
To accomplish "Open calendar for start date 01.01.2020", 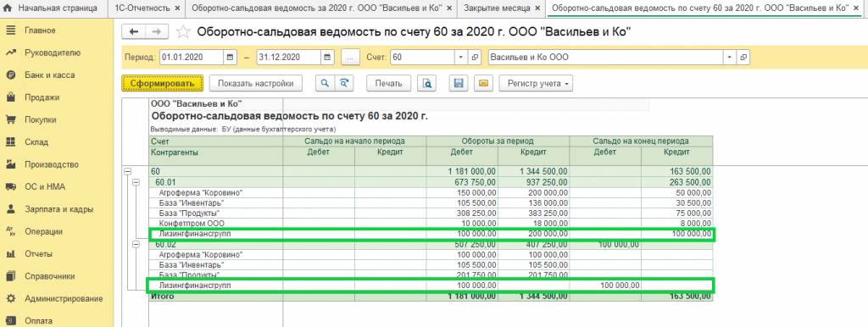I will coord(231,57).
